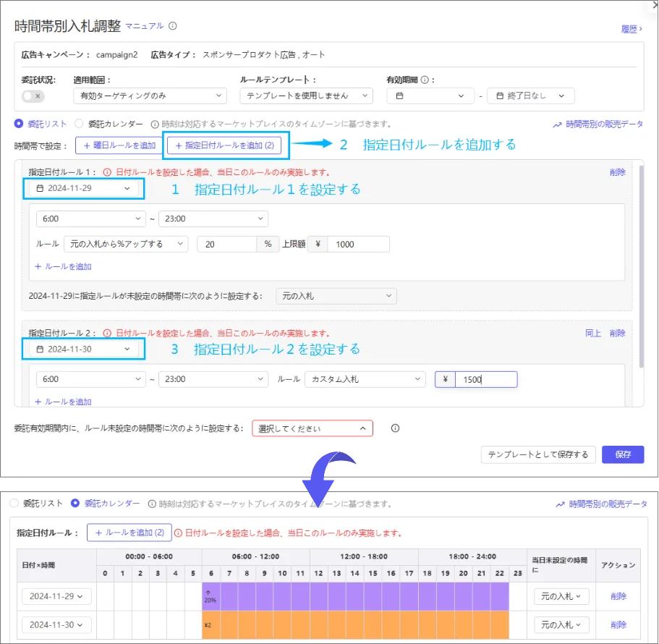The height and width of the screenshot is (644, 659).
Task: Click the chart icon beside upper 時間帯別の販売データ
Action: pyautogui.click(x=557, y=124)
